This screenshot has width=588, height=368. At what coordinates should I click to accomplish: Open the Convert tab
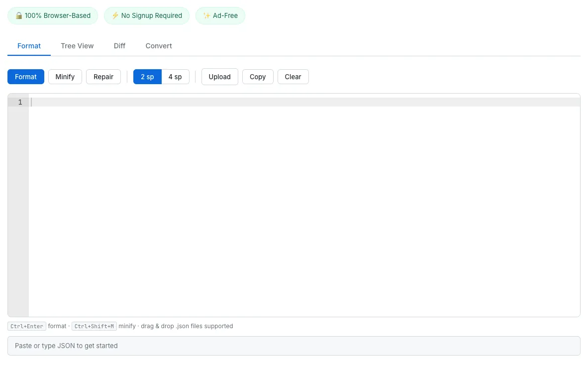click(x=158, y=46)
